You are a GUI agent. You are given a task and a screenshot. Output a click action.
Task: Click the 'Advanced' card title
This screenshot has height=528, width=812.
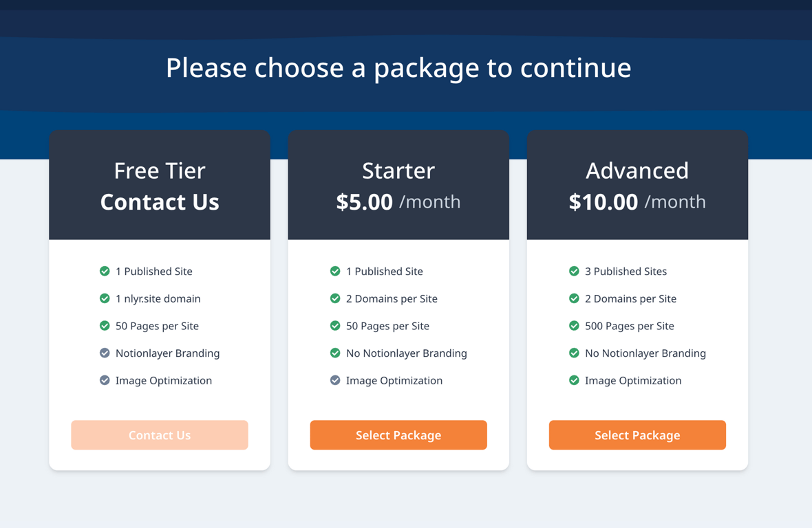coord(637,170)
